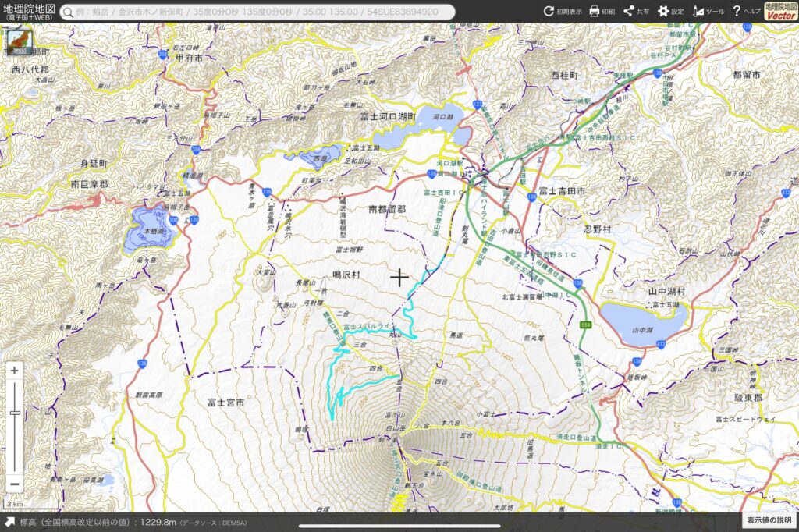Click the 山中湖 lake label
The height and width of the screenshot is (532, 799).
(642, 330)
